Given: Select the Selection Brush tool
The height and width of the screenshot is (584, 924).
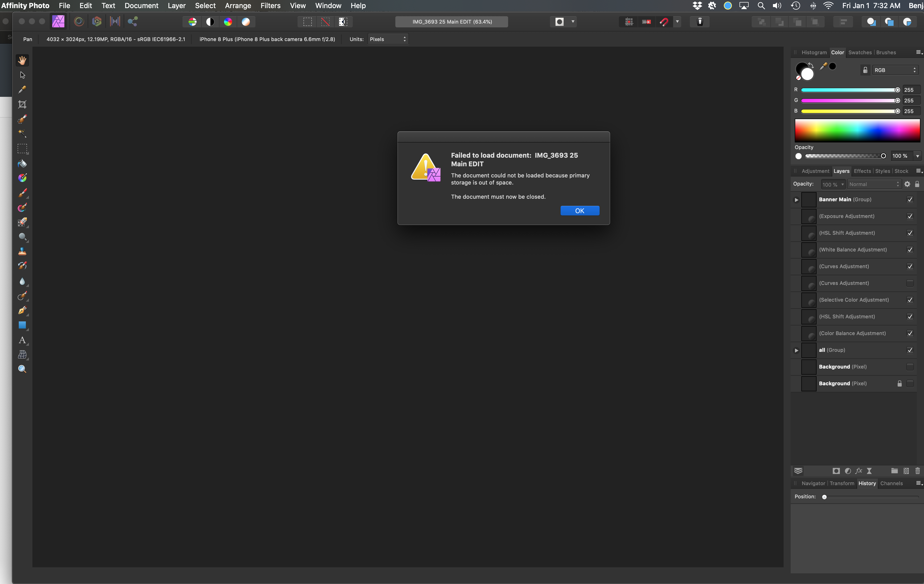Looking at the screenshot, I should click(x=22, y=119).
